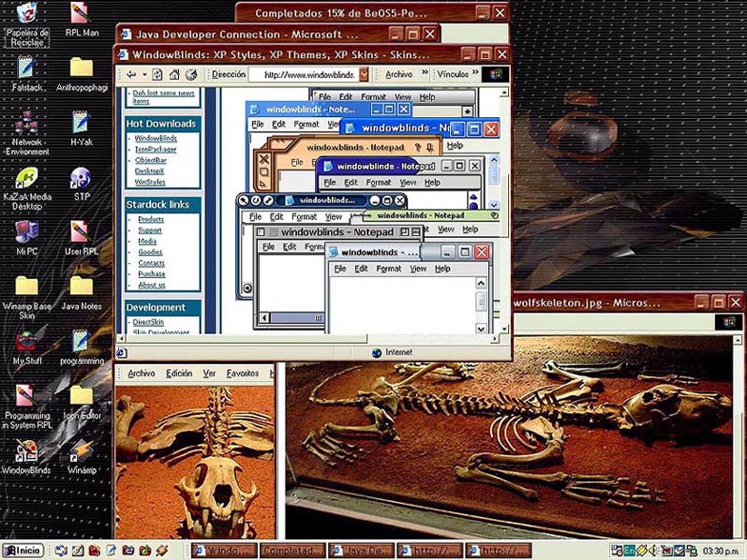Expand the Vínculos links chevron
747x560 pixels.
(475, 75)
